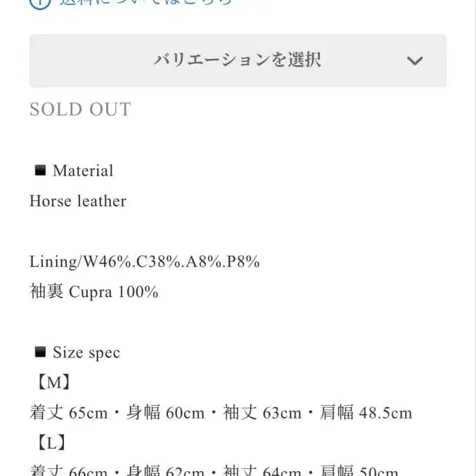Open the shipping info link at top
Image resolution: width=476 pixels, height=476 pixels.
point(145,2)
